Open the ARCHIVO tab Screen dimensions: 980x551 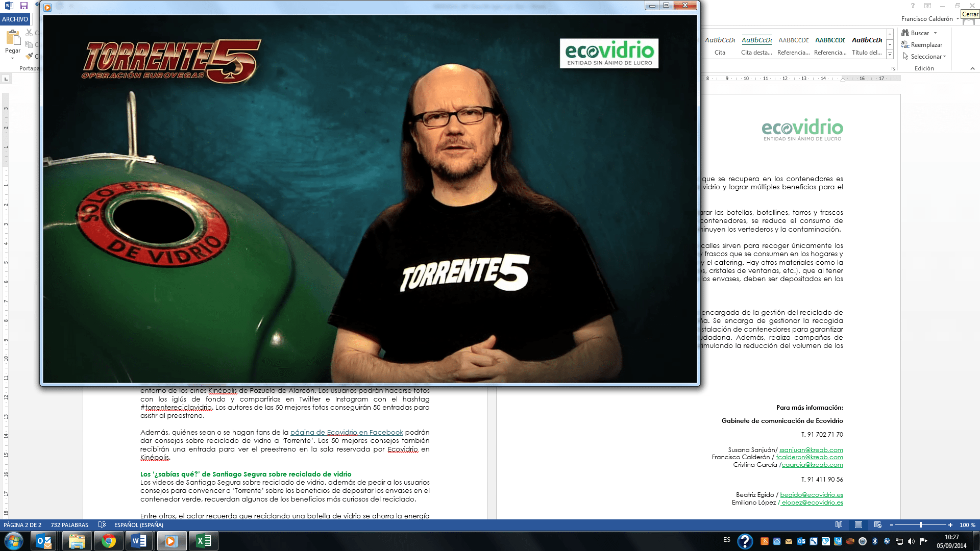tap(15, 19)
